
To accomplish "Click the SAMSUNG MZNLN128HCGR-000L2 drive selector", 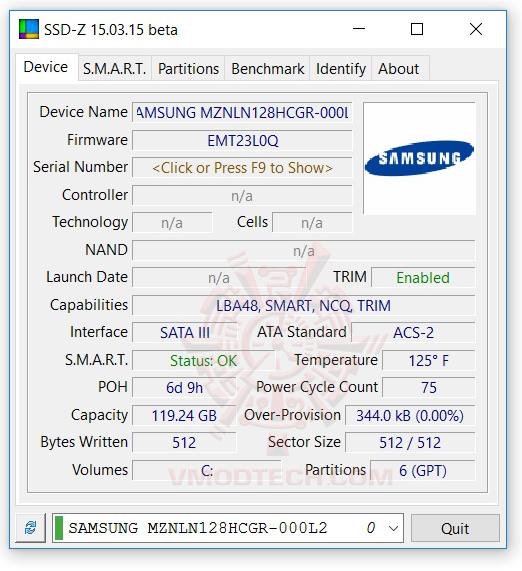I will tap(228, 528).
